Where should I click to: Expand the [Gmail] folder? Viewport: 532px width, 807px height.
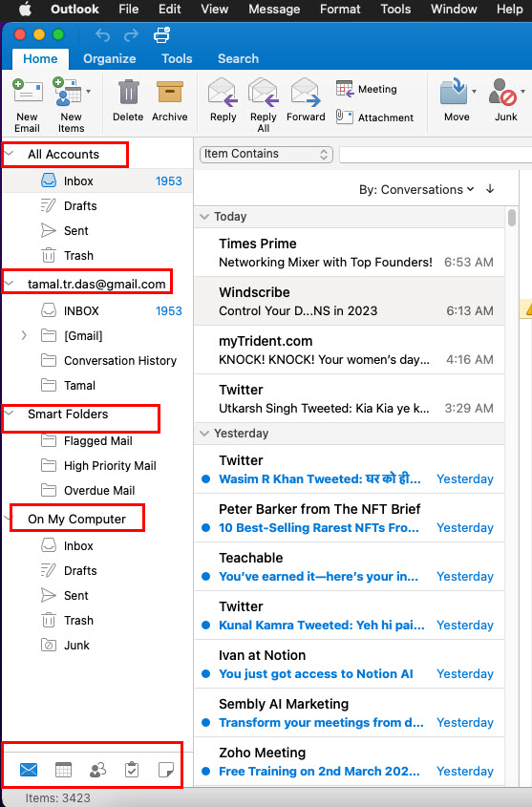tap(24, 335)
